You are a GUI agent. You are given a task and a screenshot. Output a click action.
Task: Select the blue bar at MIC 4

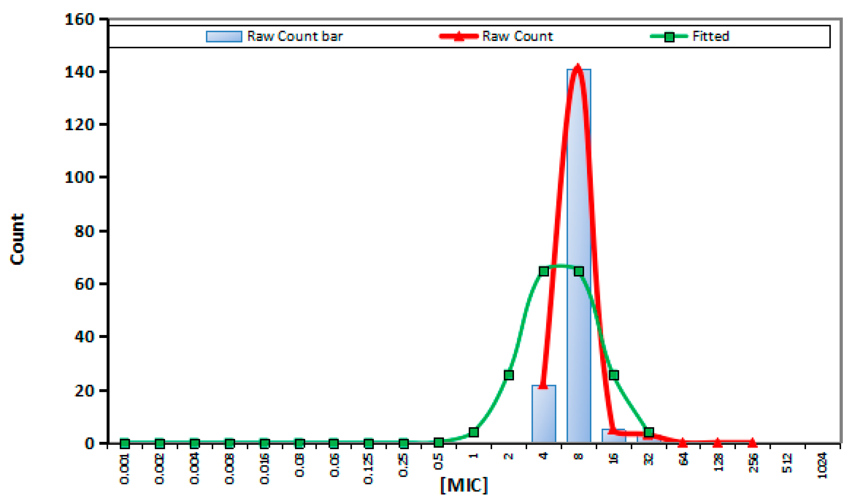click(x=544, y=414)
